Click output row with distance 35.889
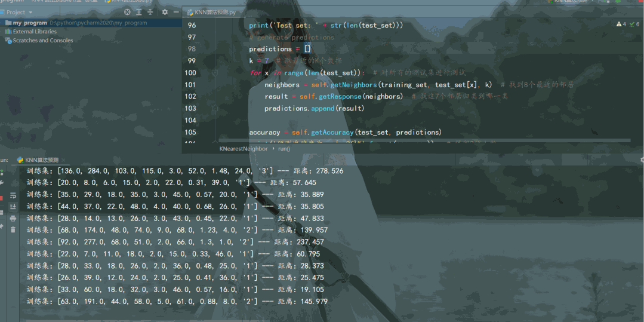The height and width of the screenshot is (322, 644). tap(175, 195)
